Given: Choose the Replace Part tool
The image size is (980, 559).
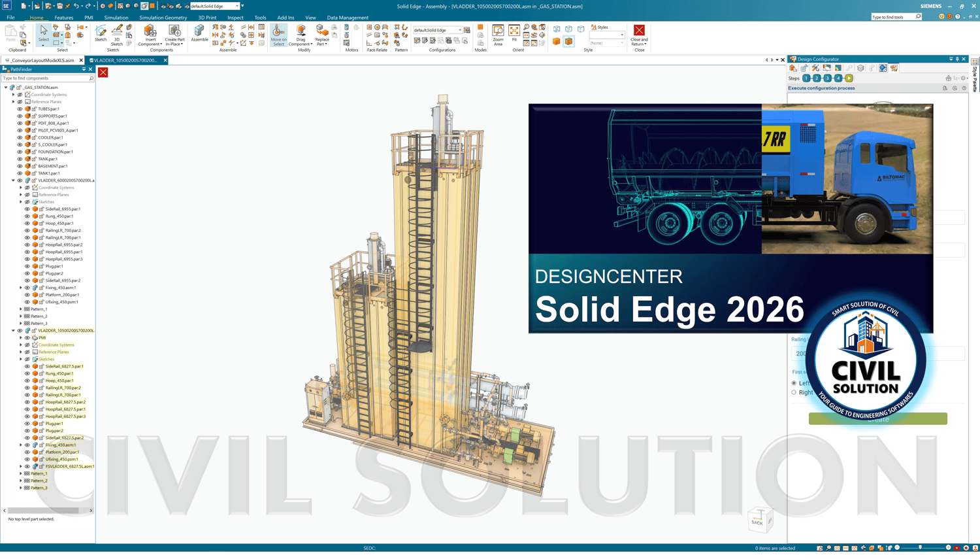Looking at the screenshot, I should (322, 35).
